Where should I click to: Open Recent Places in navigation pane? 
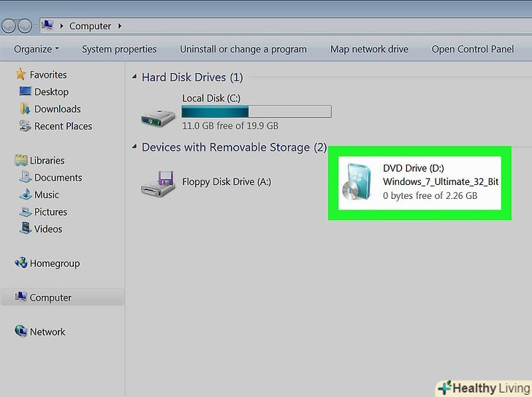tap(63, 126)
